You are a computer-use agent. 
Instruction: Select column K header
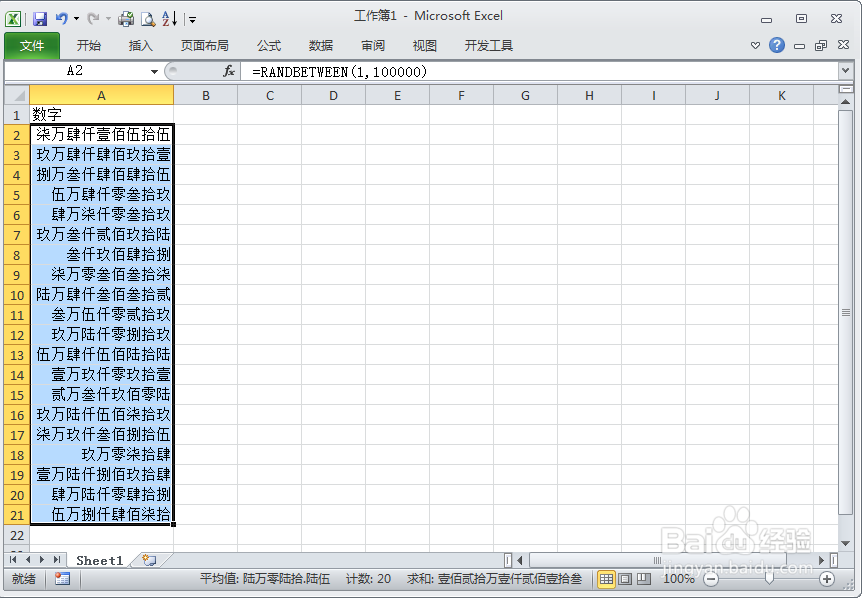pyautogui.click(x=781, y=96)
